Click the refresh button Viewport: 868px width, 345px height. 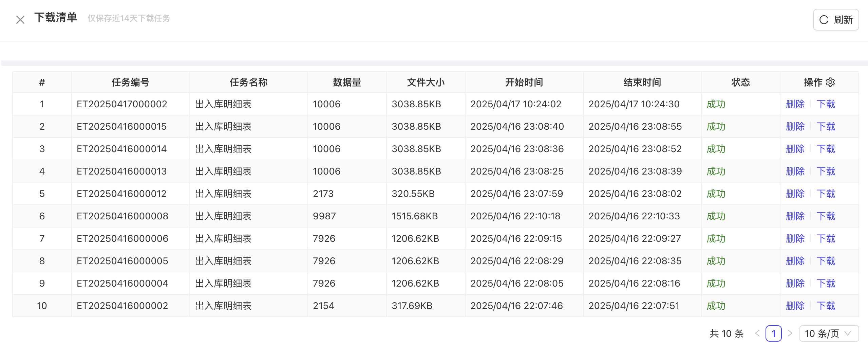pyautogui.click(x=836, y=20)
